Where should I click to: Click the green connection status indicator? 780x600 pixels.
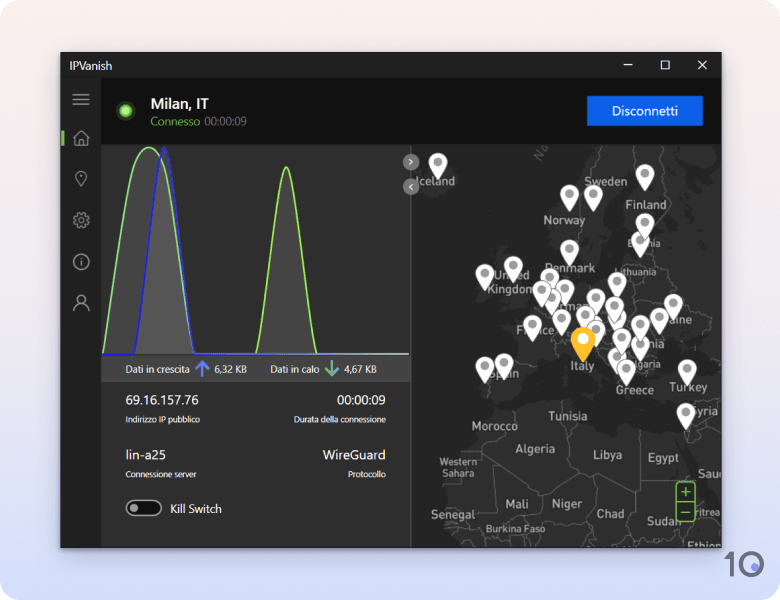click(126, 110)
